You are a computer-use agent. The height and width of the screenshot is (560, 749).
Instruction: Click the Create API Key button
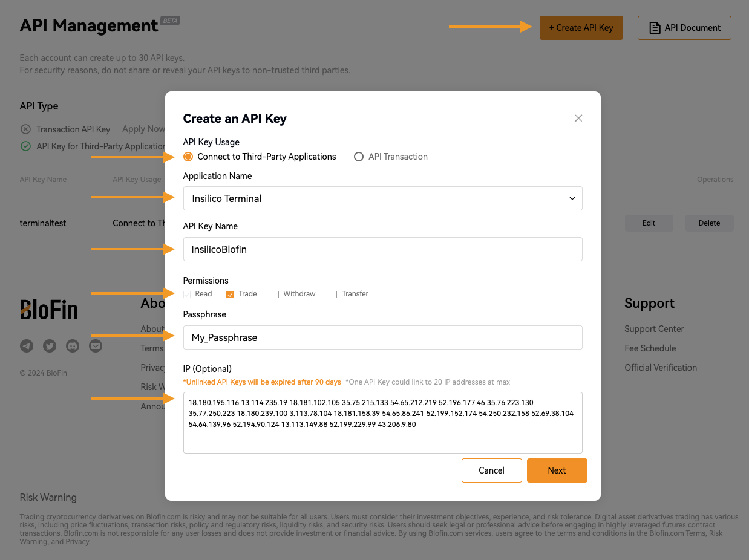coord(581,28)
